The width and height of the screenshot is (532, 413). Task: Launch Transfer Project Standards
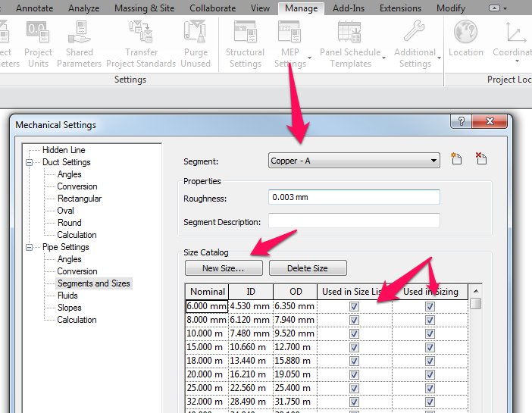[141, 44]
